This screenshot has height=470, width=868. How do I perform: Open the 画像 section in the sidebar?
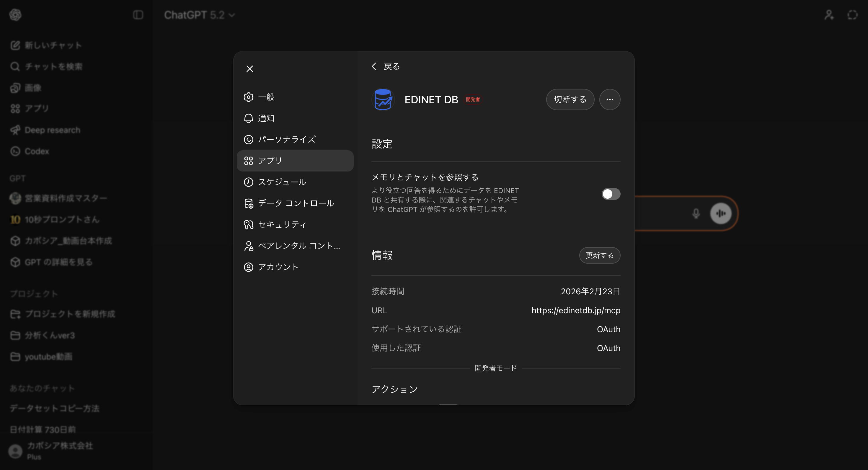(x=32, y=88)
